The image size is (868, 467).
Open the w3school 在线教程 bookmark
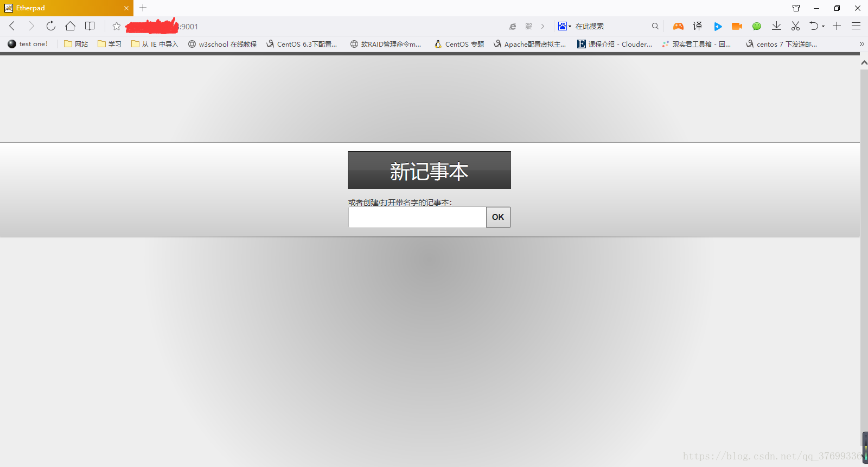click(222, 44)
